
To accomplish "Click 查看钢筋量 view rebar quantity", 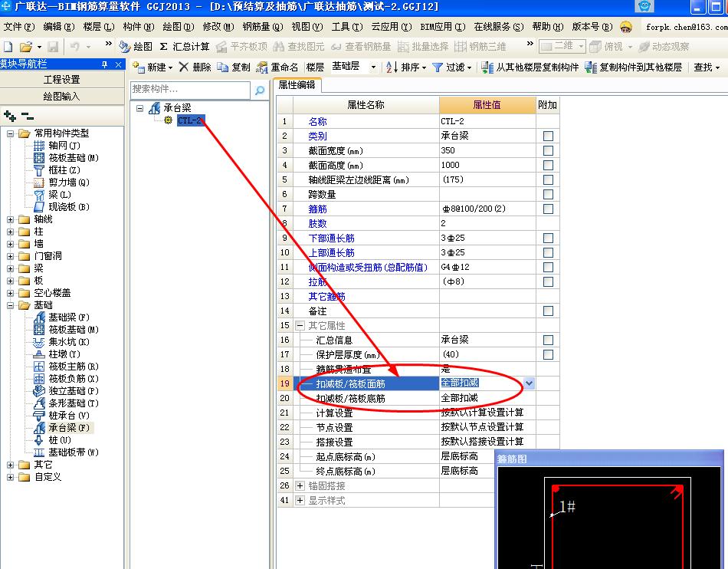I will pos(361,47).
